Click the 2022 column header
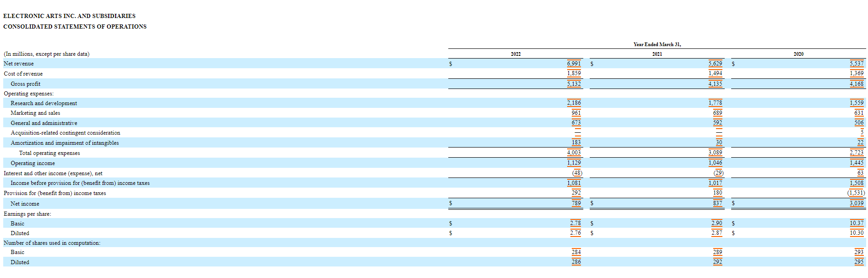This screenshot has height=278, width=868. [x=516, y=54]
